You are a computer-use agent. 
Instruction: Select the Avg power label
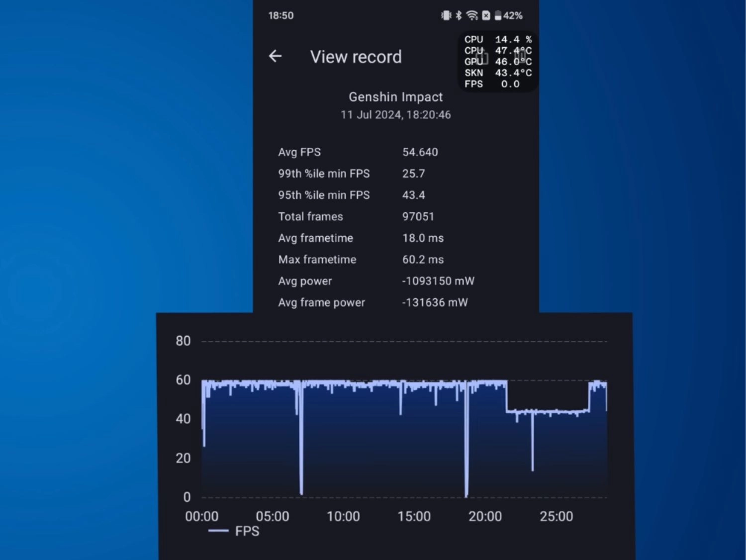[x=305, y=281]
